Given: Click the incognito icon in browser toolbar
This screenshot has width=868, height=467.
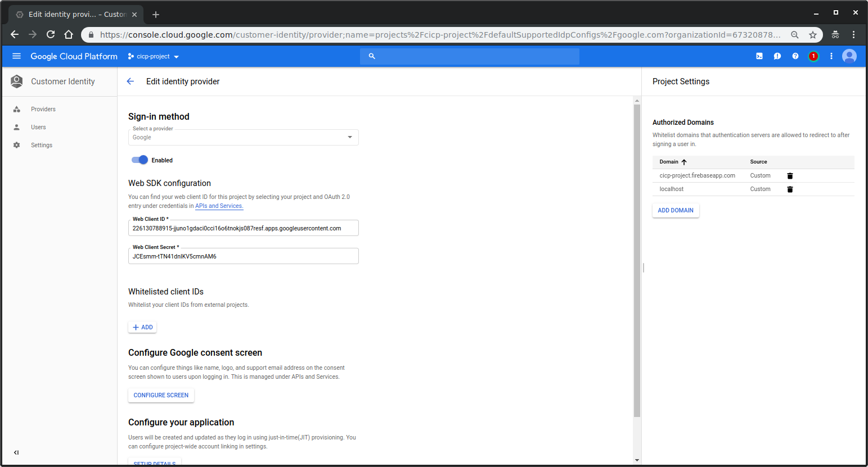Looking at the screenshot, I should click(835, 35).
